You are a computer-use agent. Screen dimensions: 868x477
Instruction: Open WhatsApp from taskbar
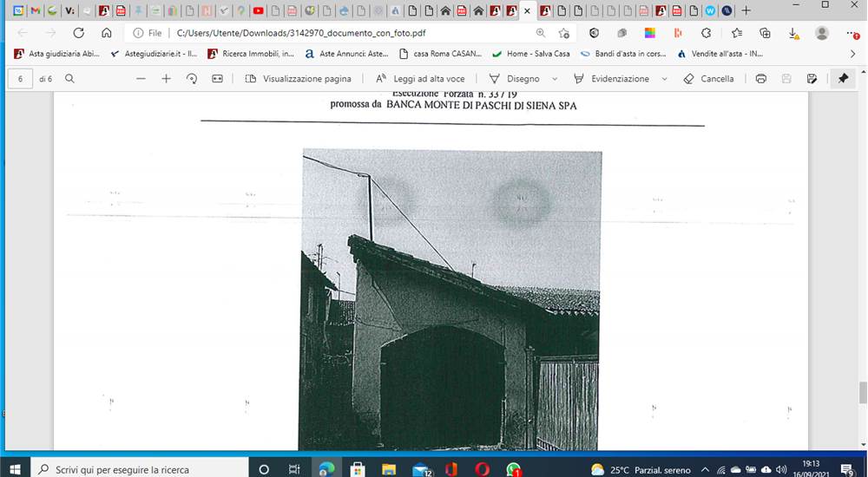tap(513, 469)
